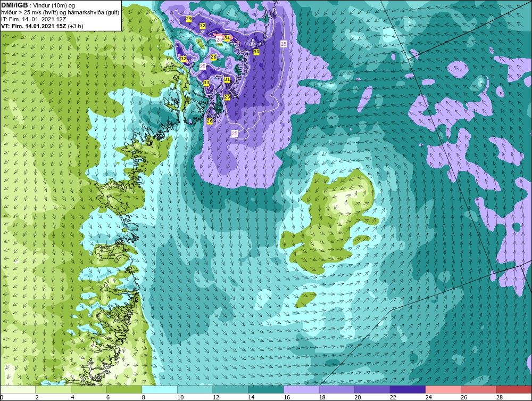Pick the 20–22 m/s violet swatch
The image size is (532, 401).
(372, 389)
